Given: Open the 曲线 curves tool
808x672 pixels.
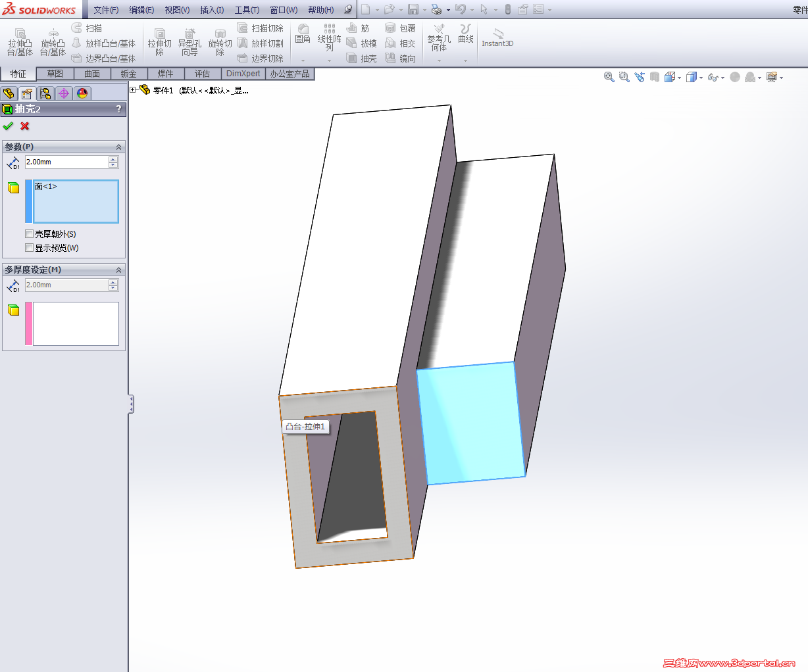Looking at the screenshot, I should coord(466,34).
